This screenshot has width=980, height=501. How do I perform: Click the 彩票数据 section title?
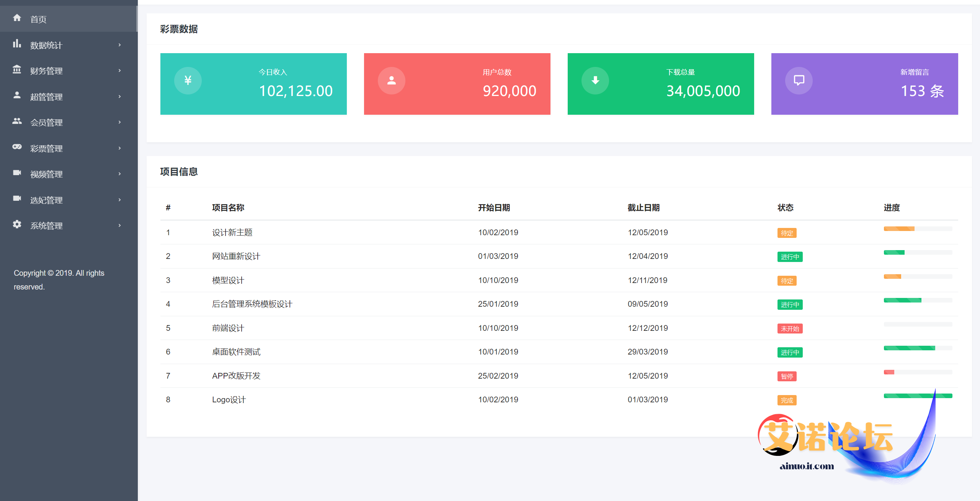[x=179, y=29]
